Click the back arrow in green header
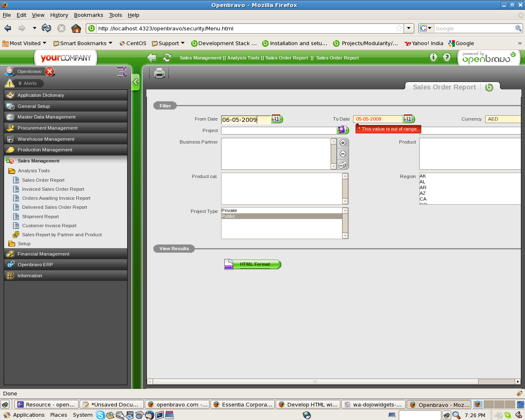This screenshot has height=420, width=525. [x=152, y=58]
